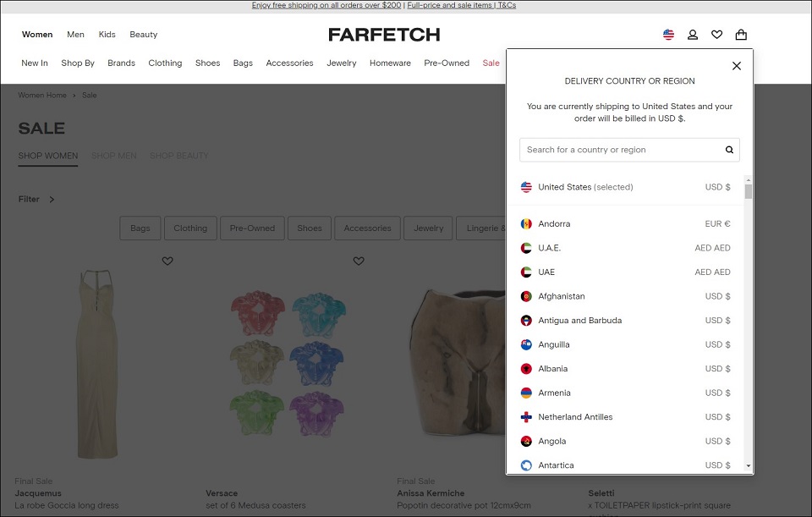Add Versace coasters to wishlist
Viewport: 812px width, 517px height.
pyautogui.click(x=359, y=261)
